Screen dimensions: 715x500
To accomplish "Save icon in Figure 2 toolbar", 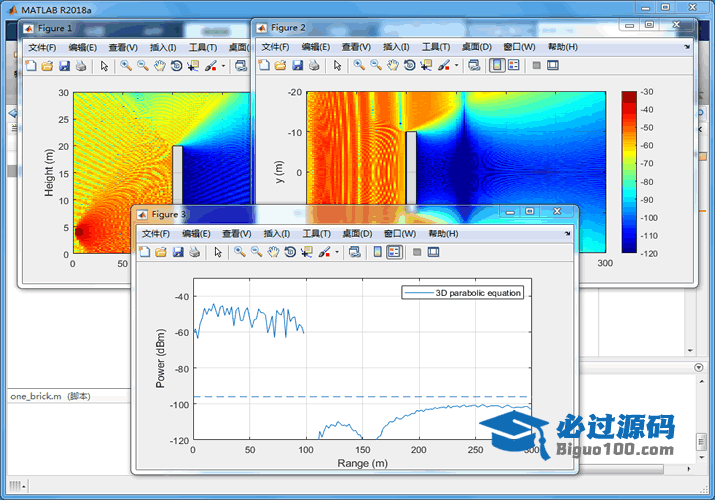I will (x=297, y=65).
